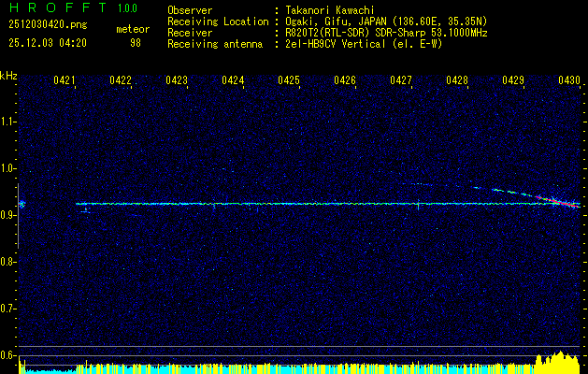Select the filename 2512030420.png
This screenshot has width=588, height=374.
click(48, 25)
